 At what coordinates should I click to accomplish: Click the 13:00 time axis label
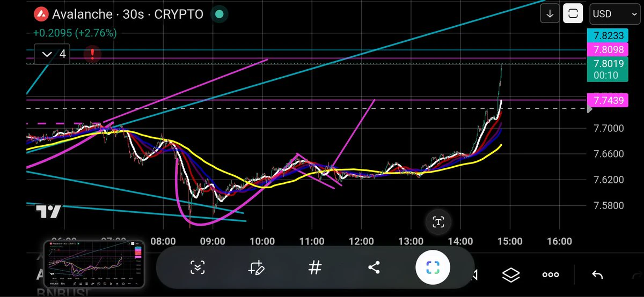(x=411, y=242)
